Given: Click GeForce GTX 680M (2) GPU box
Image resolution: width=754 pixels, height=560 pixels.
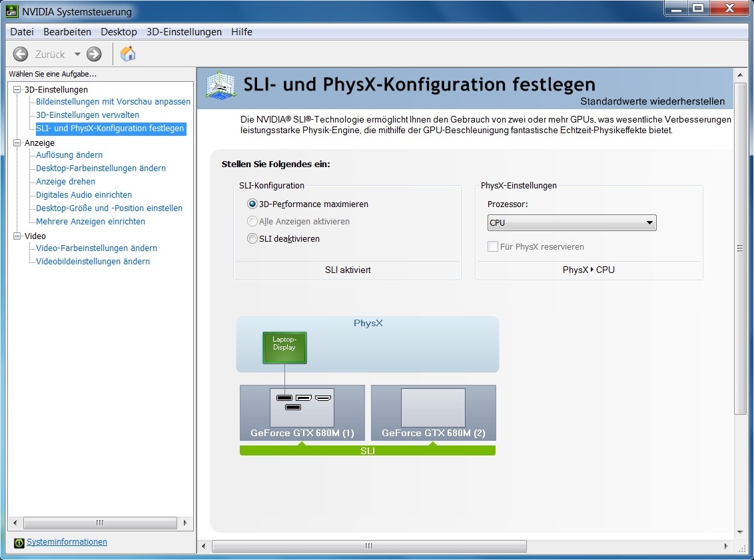Looking at the screenshot, I should coord(433,412).
